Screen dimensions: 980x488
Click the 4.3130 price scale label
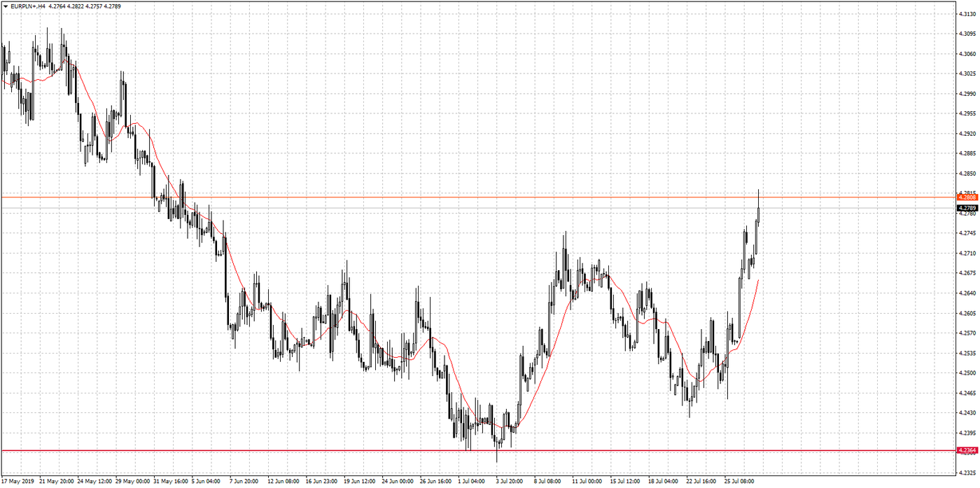[967, 13]
